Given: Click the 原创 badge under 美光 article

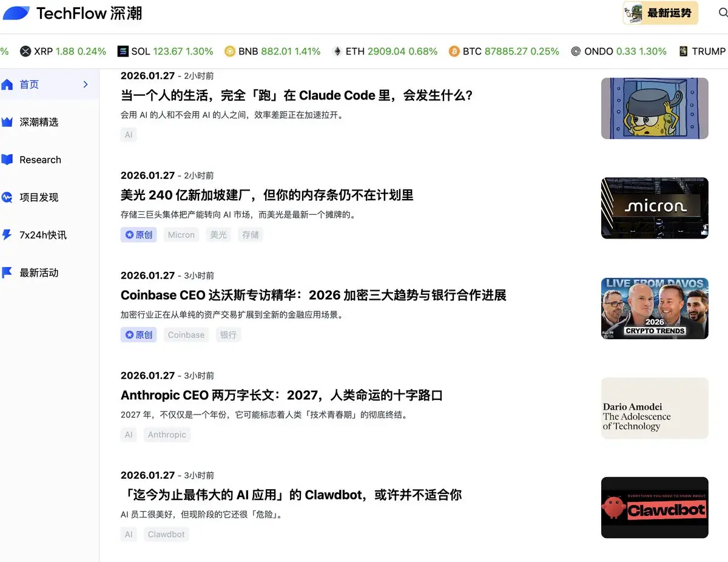Looking at the screenshot, I should [138, 235].
